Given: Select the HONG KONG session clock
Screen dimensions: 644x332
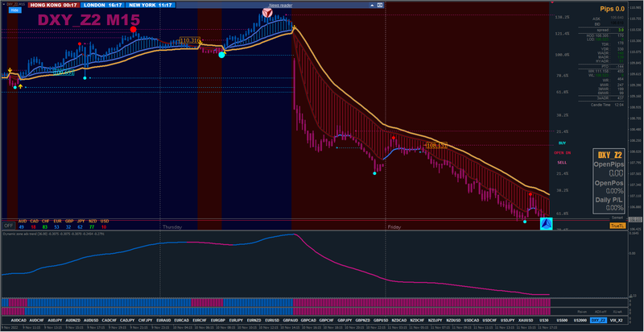Looking at the screenshot, I should click(53, 6).
